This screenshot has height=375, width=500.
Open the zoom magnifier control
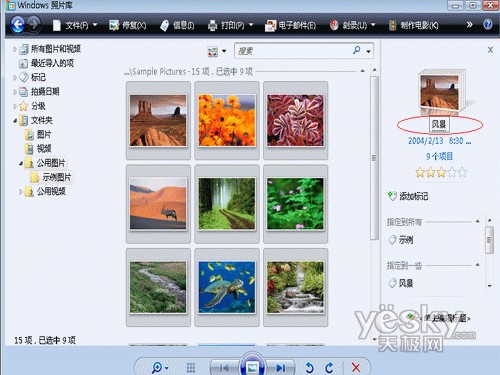159,367
